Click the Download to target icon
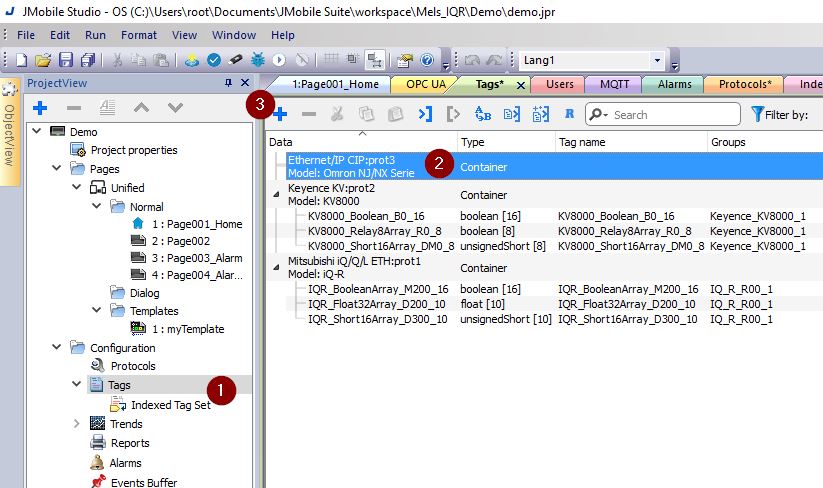823x488 pixels. (x=192, y=60)
